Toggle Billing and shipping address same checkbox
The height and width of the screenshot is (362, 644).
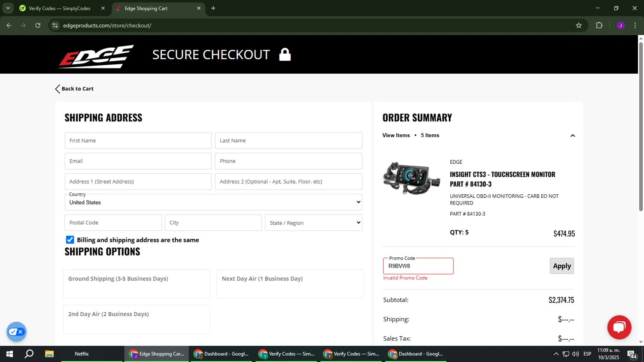click(70, 240)
